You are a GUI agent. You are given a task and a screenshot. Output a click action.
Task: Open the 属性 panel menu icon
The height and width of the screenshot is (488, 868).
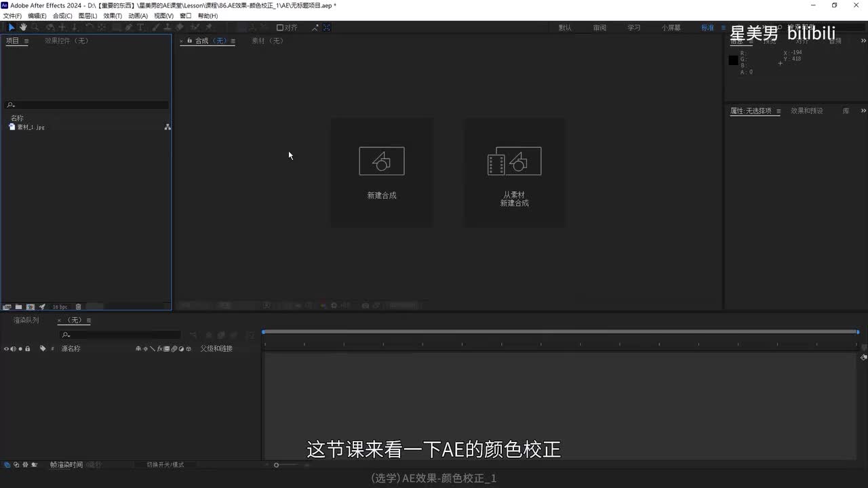(778, 111)
